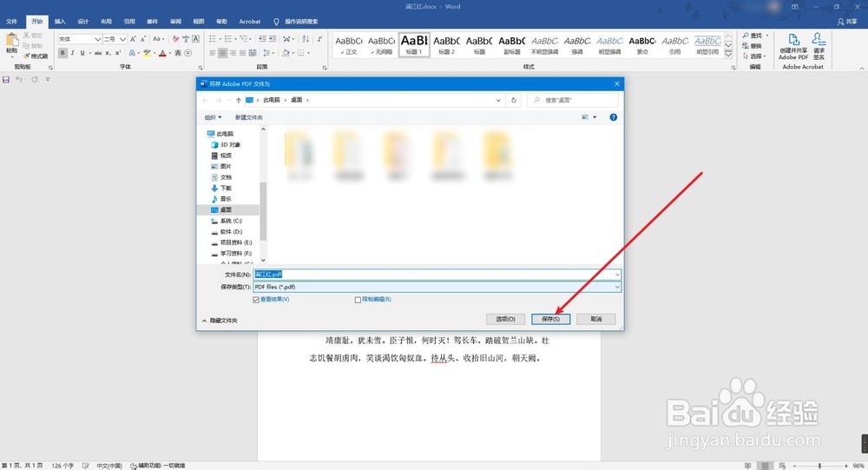Viewport: 868px width, 470px height.
Task: Toggle the 查看结果(V) checkbox
Action: click(x=256, y=300)
